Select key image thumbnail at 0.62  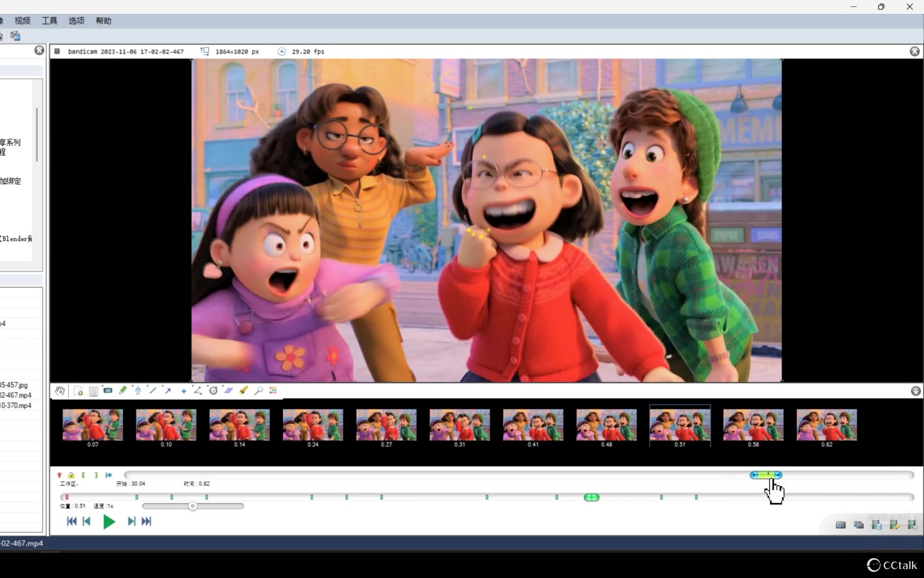tap(827, 426)
